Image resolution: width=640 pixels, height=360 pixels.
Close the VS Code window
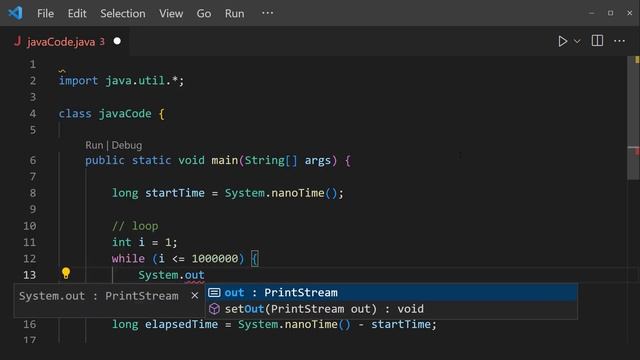click(x=629, y=13)
